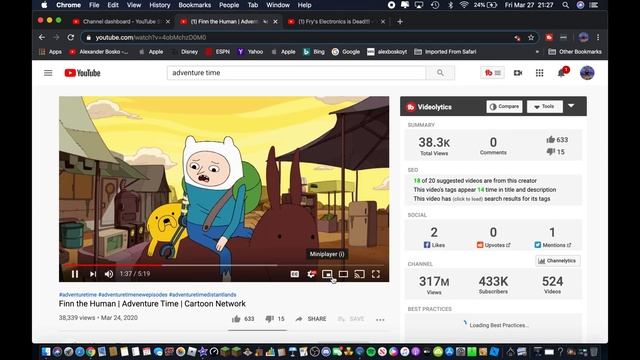This screenshot has height=360, width=640.
Task: Reload the page
Action: [71, 38]
